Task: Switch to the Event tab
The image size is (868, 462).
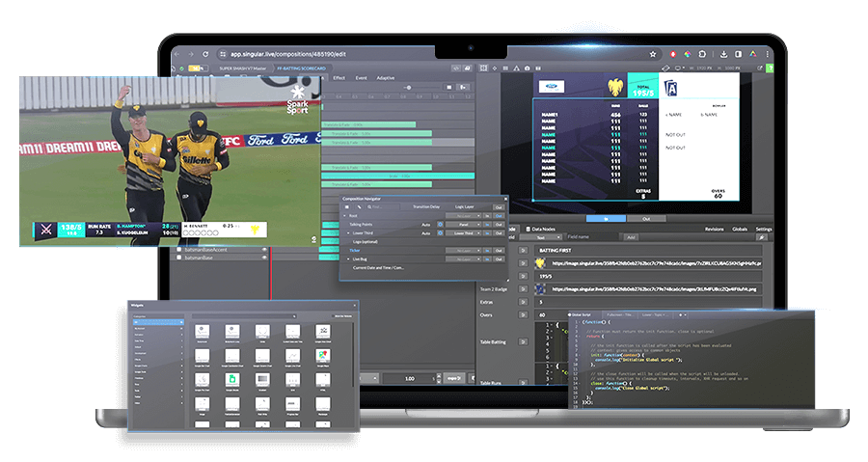Action: pyautogui.click(x=361, y=78)
